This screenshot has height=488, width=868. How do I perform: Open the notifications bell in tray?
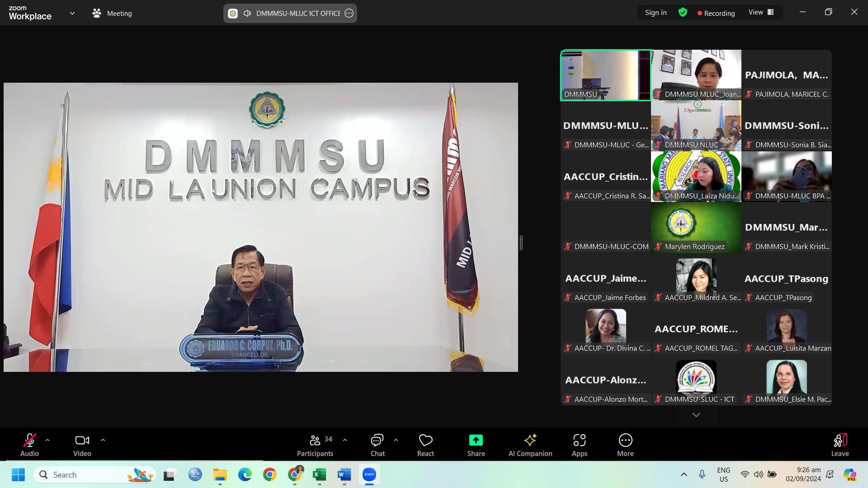[830, 474]
